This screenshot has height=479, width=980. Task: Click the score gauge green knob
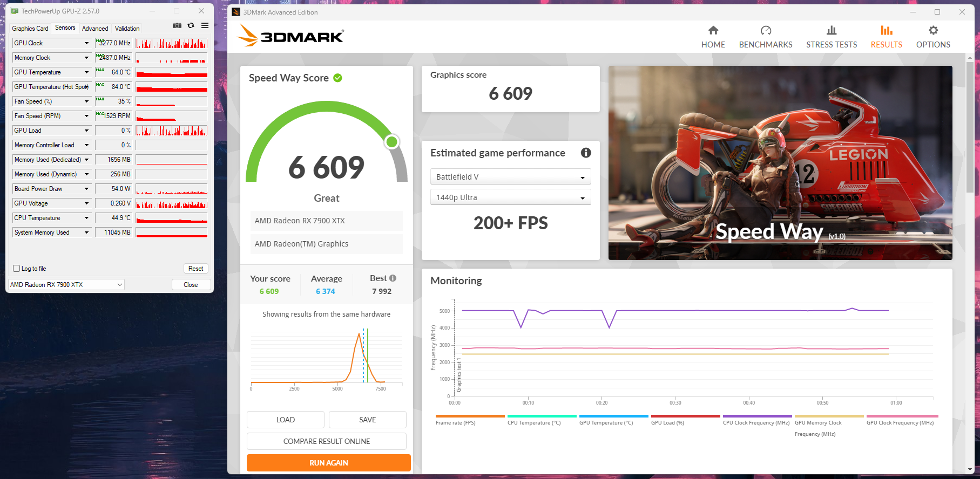(392, 142)
